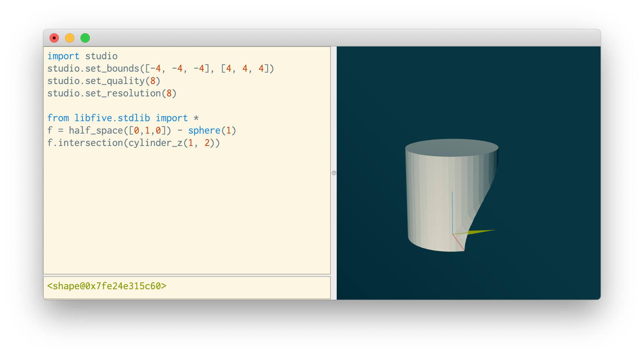The width and height of the screenshot is (644, 357).
Task: Click the dark viewport background
Action: coord(561,97)
